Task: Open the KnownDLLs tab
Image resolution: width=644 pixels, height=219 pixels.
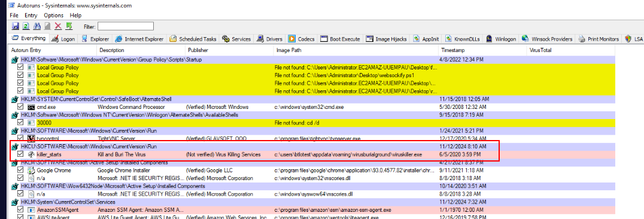Action: (463, 39)
